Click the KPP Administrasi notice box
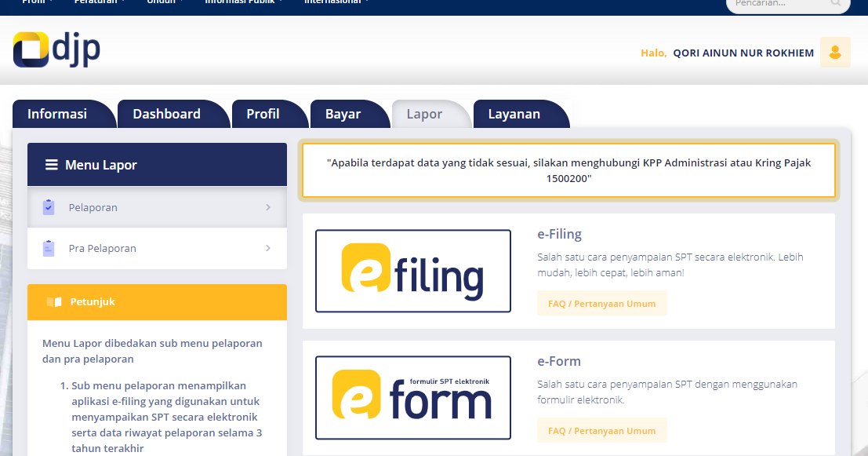Image resolution: width=868 pixels, height=456 pixels. click(x=568, y=170)
